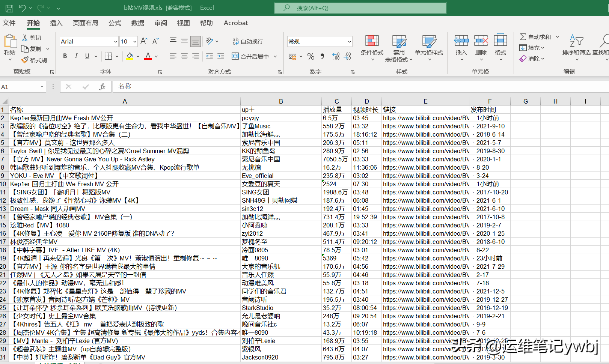The width and height of the screenshot is (609, 364).
Task: Switch to the 公式 (Formulas) tab
Action: [115, 23]
